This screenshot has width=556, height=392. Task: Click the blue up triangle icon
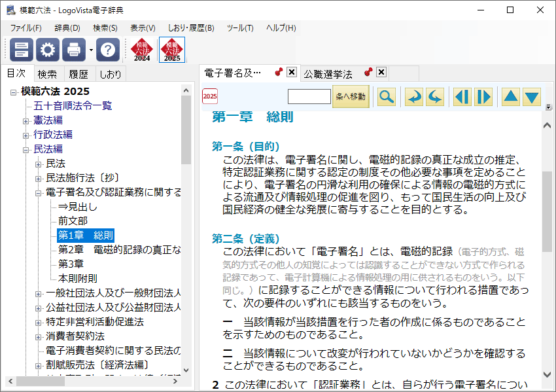coord(511,96)
